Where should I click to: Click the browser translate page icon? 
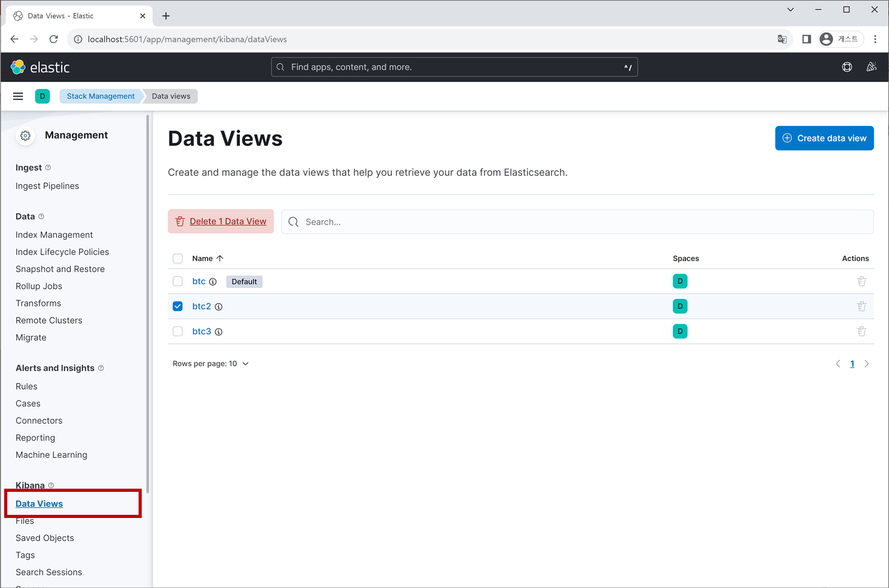[782, 39]
